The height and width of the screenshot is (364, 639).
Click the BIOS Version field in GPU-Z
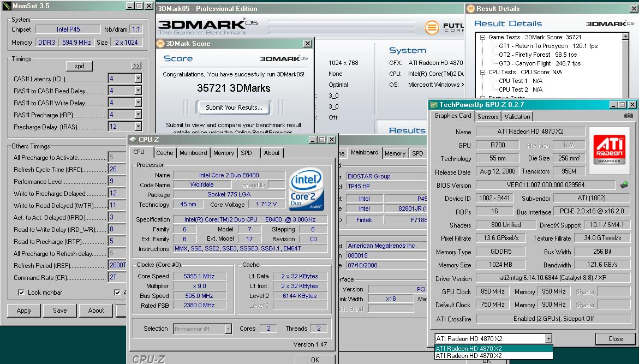pos(545,184)
